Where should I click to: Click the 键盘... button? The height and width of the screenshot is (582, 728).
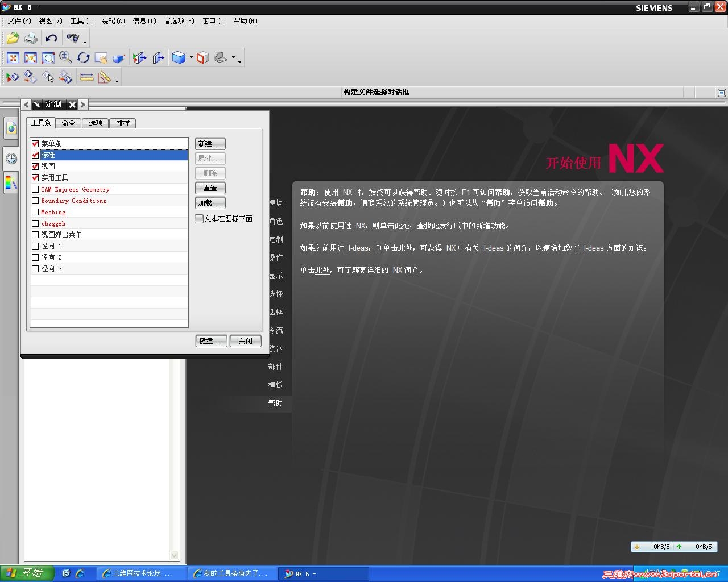[x=211, y=341]
